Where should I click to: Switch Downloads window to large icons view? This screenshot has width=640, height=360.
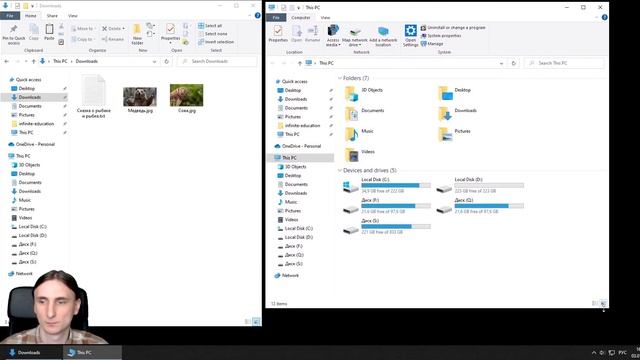tap(256, 322)
